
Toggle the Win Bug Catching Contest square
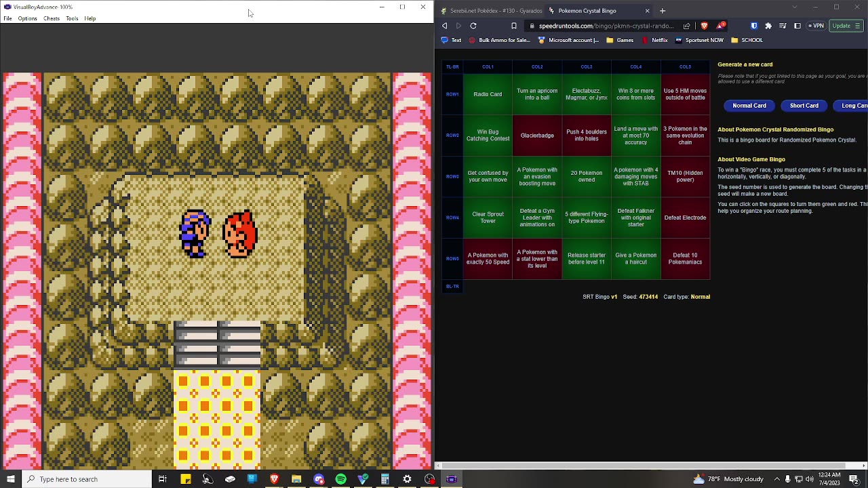488,136
